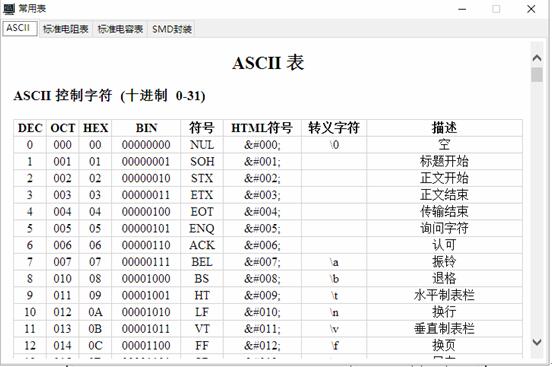Click the octal value 014 cell
The image size is (552, 367).
tap(63, 346)
